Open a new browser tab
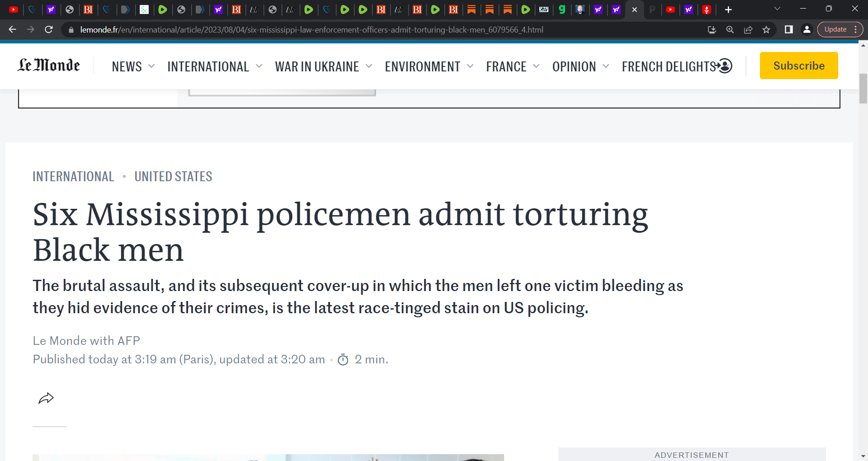This screenshot has width=868, height=461. [728, 9]
